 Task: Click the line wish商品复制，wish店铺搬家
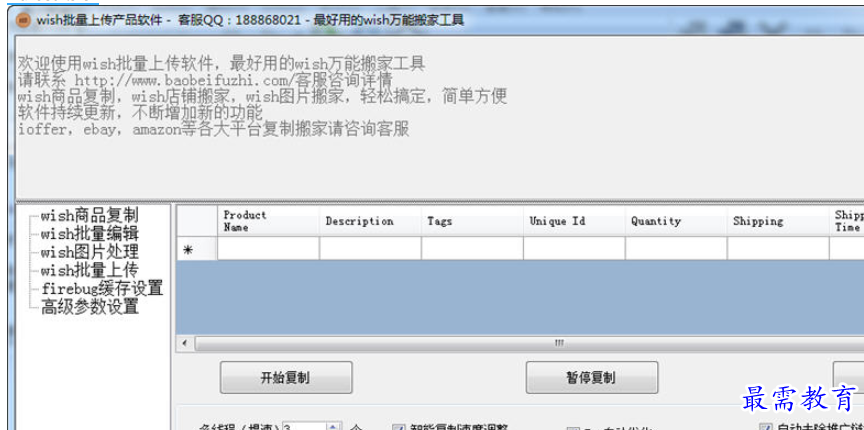coord(262,96)
